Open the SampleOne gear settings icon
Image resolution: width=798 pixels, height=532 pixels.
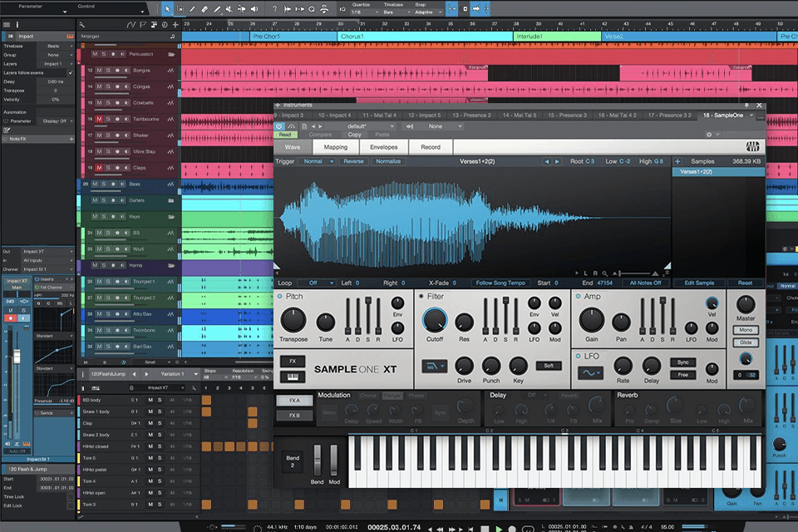click(709, 135)
